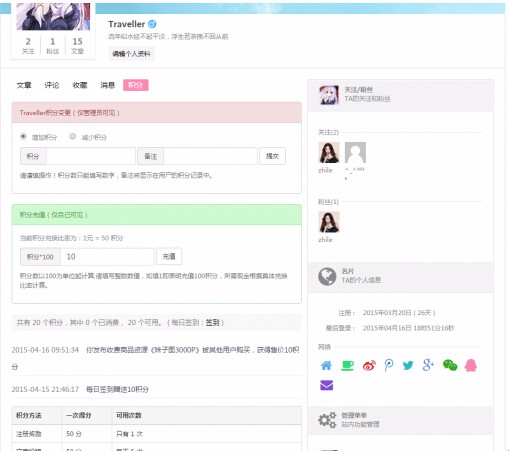Image resolution: width=509 pixels, height=451 pixels.
Task: Switch to the 收藏 tab
Action: [80, 85]
